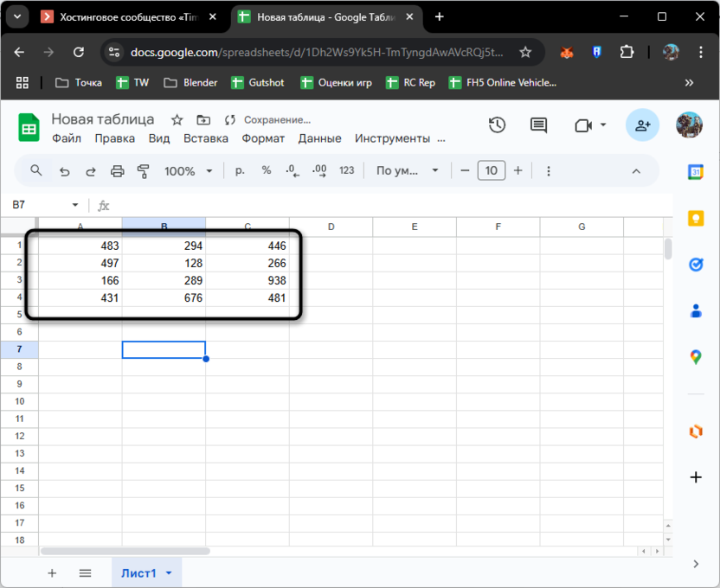Click the Redo icon
The width and height of the screenshot is (720, 588).
(90, 170)
